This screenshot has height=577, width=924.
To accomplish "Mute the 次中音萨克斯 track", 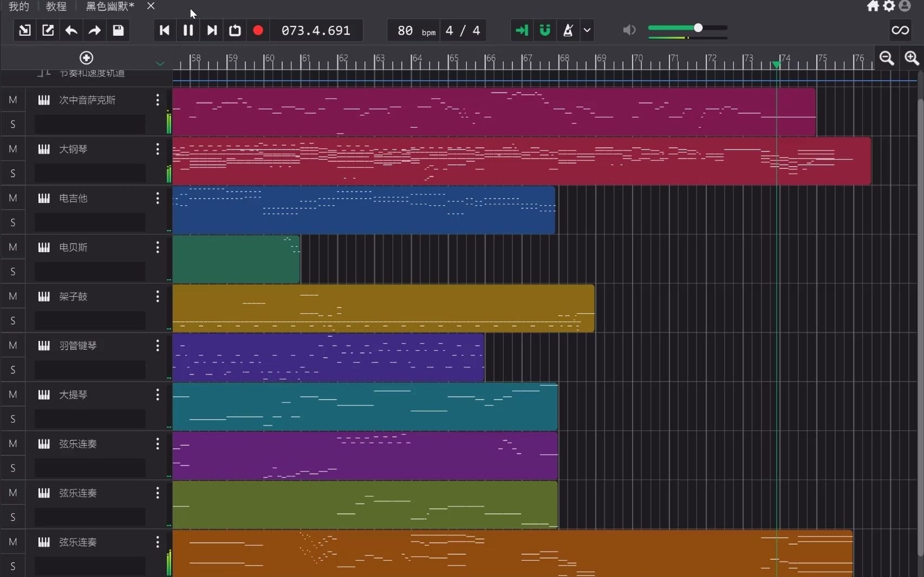I will (x=13, y=100).
